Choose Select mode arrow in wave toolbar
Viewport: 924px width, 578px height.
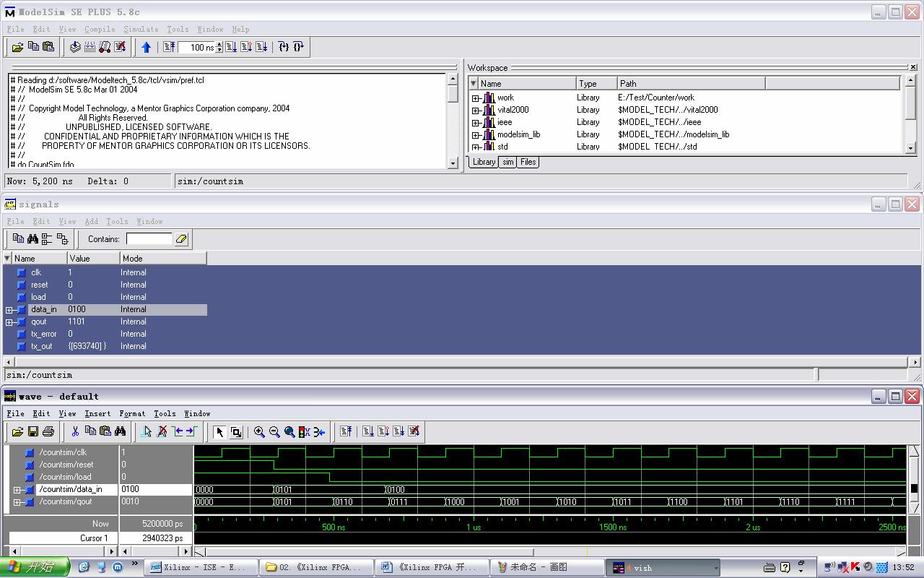[219, 431]
